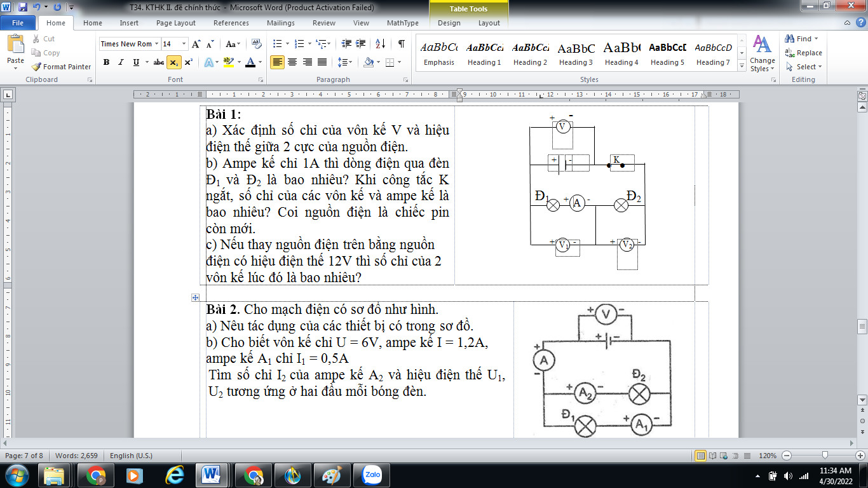Click the yellow text highlight color
The width and height of the screenshot is (868, 488).
point(228,62)
